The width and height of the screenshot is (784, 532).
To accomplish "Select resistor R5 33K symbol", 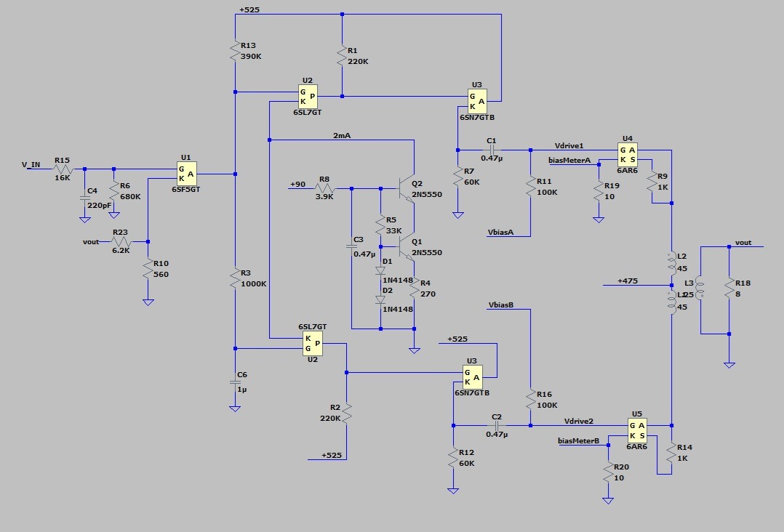I will (x=380, y=225).
